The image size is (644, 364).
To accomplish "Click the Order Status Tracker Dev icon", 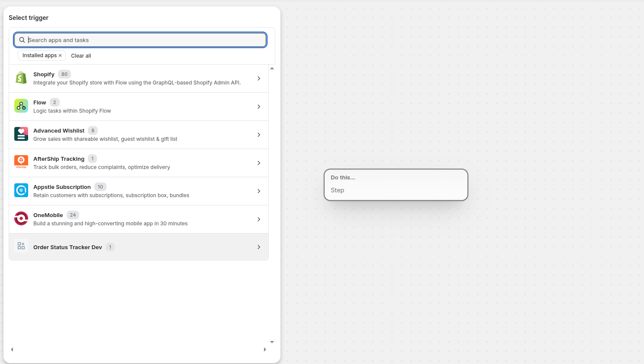I will pyautogui.click(x=21, y=246).
